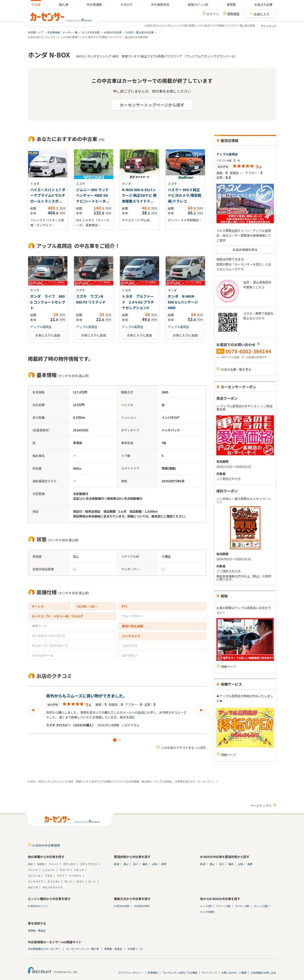The image size is (304, 980).
Task: Add スズキ ワゴンR to favorites
Action: 93,335
